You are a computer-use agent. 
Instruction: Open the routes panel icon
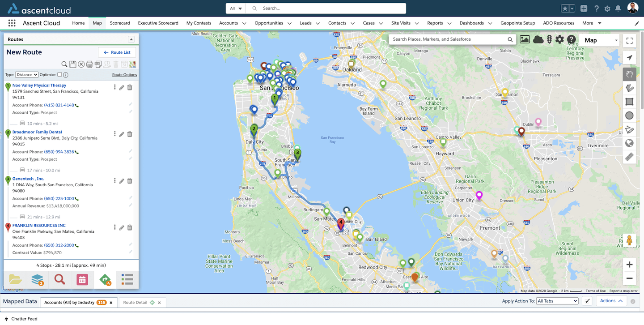(x=105, y=280)
